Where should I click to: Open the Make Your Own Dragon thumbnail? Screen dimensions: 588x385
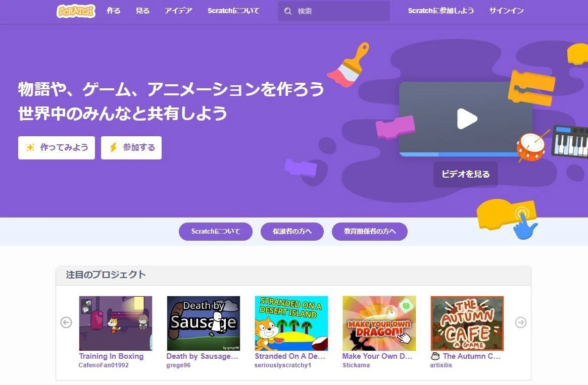pos(379,323)
